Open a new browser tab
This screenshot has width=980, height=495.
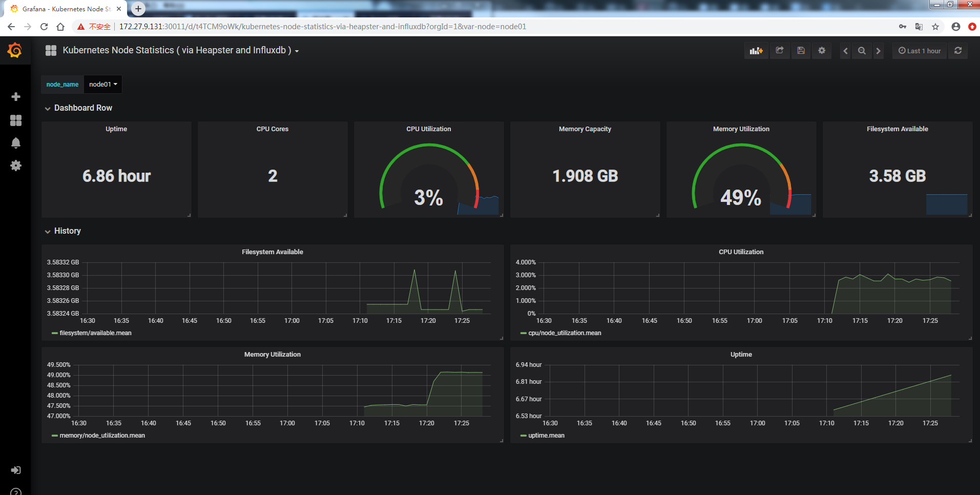click(x=138, y=9)
